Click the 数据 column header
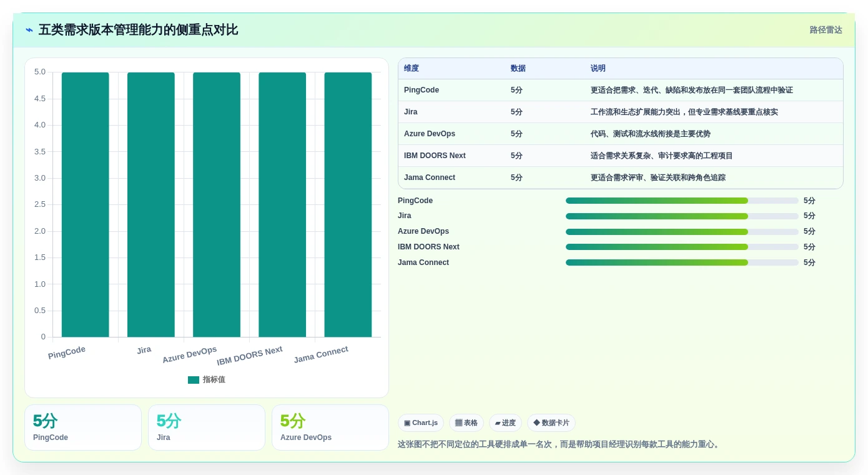Screen dimensions: 868x475 (518, 69)
